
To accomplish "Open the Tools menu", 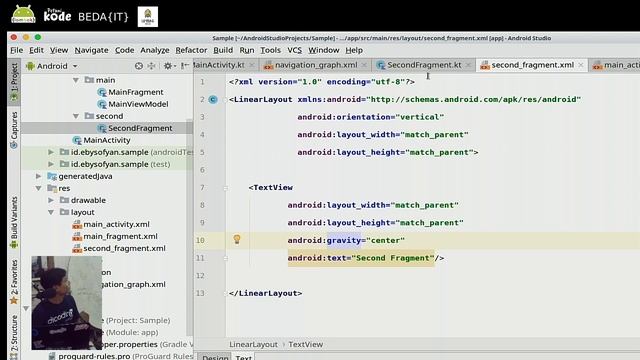I will (x=270, y=50).
